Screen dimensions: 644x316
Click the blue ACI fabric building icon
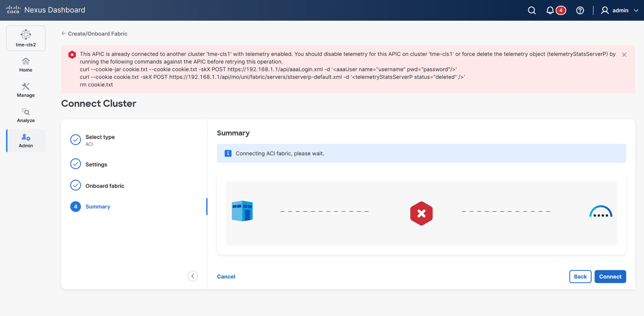(x=242, y=211)
